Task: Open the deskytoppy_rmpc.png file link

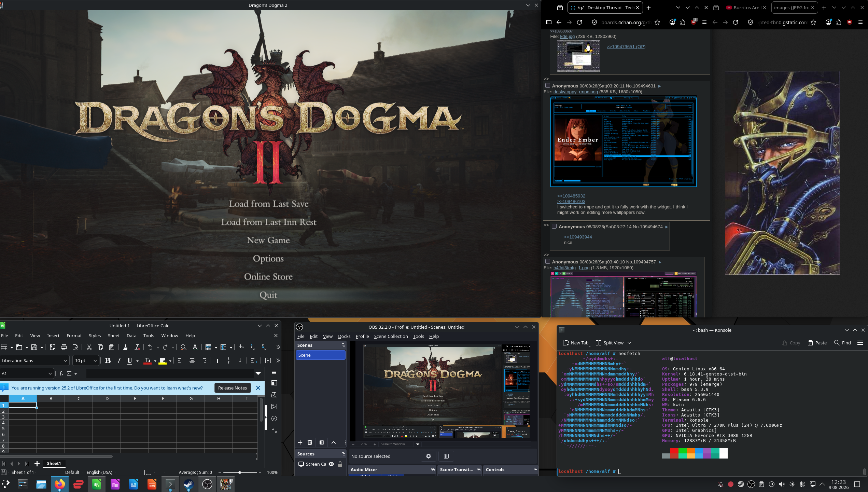Action: point(576,92)
